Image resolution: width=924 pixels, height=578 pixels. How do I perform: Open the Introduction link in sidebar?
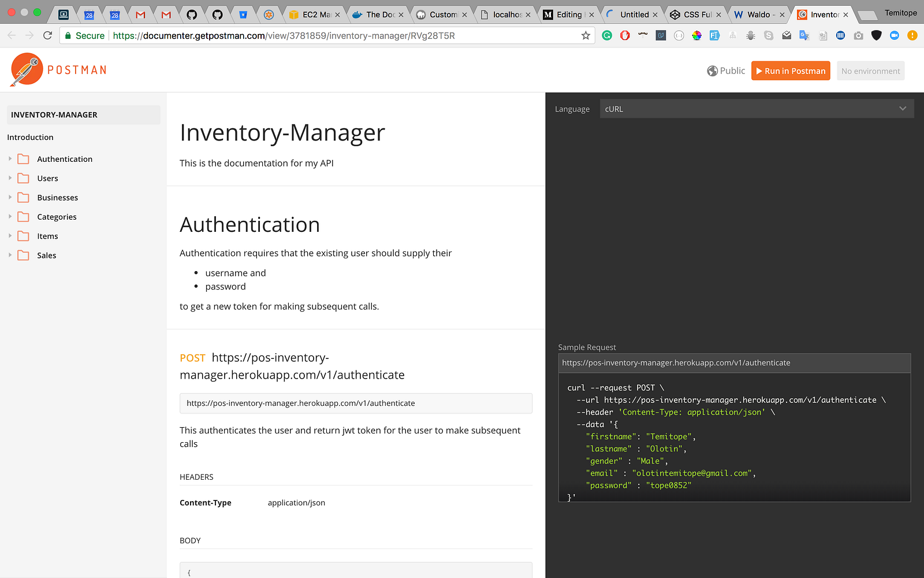(x=30, y=137)
